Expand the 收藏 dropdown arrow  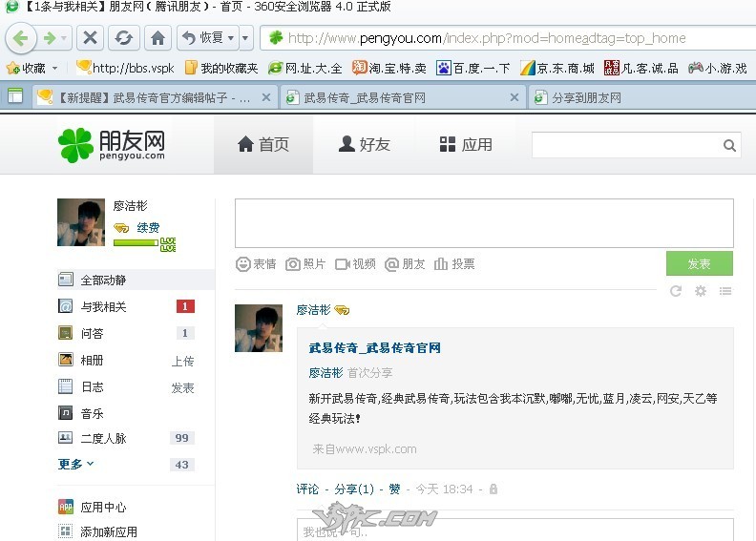[x=55, y=69]
